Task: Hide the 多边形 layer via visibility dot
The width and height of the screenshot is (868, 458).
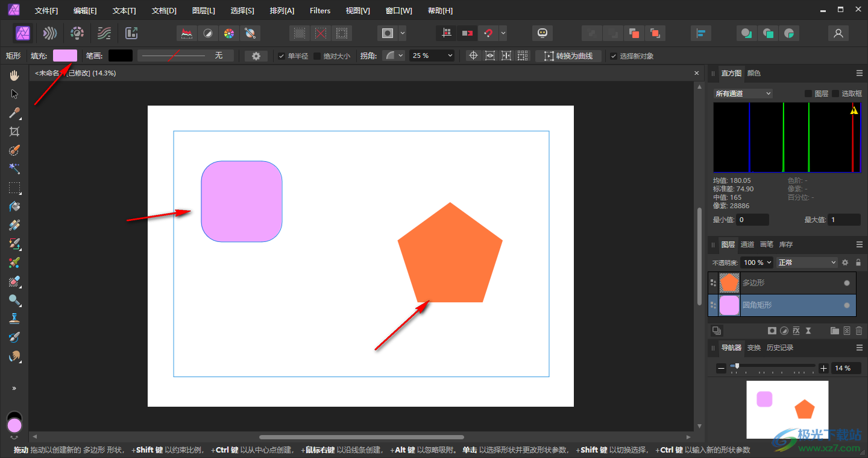Action: [x=847, y=283]
